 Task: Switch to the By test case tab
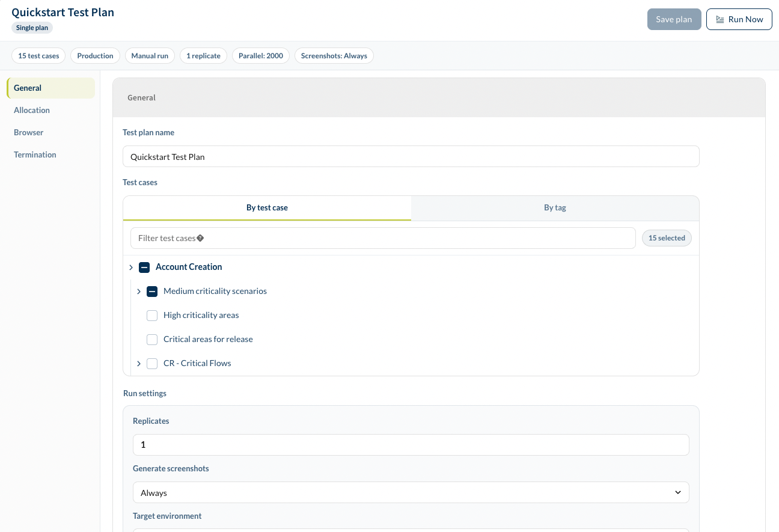(x=267, y=208)
